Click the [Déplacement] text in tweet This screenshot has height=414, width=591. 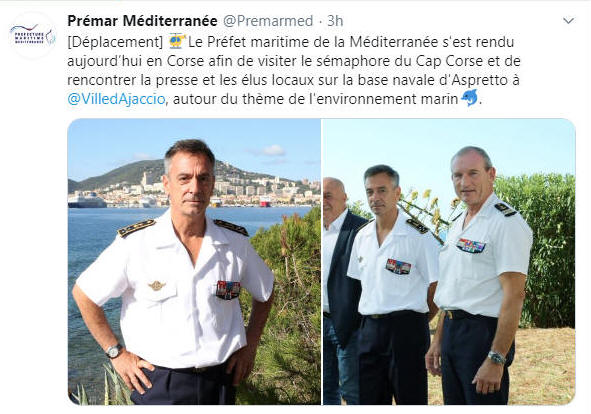(115, 42)
